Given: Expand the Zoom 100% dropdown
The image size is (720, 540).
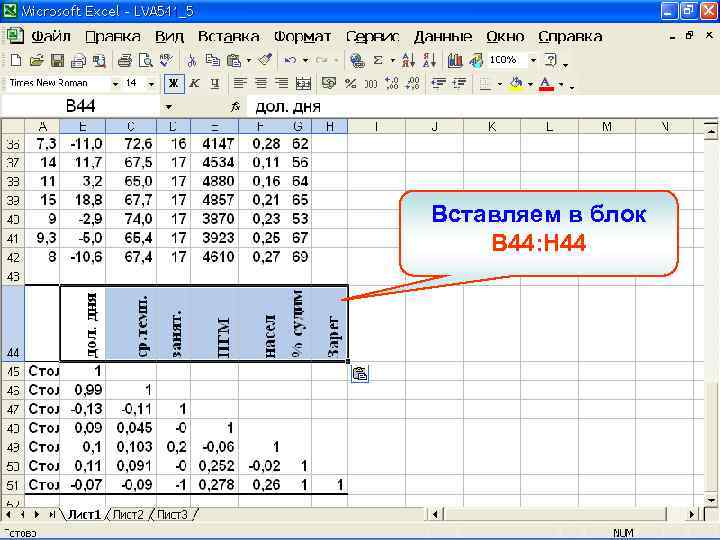Looking at the screenshot, I should pos(533,60).
